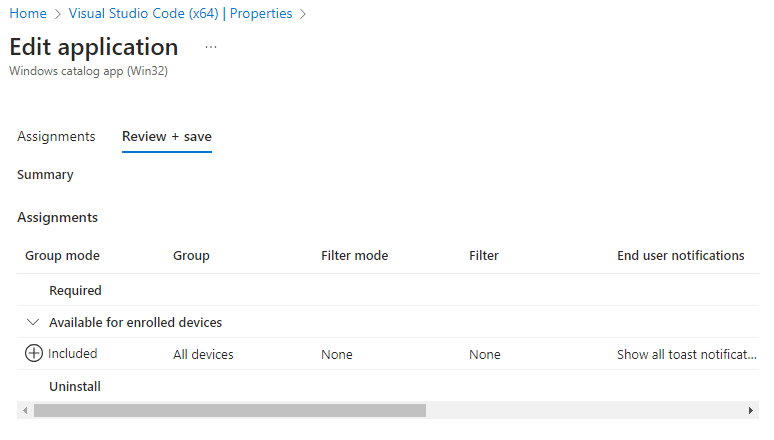Screen dimensions: 774x440
Task: Sort by Group mode column header
Action: (x=62, y=255)
